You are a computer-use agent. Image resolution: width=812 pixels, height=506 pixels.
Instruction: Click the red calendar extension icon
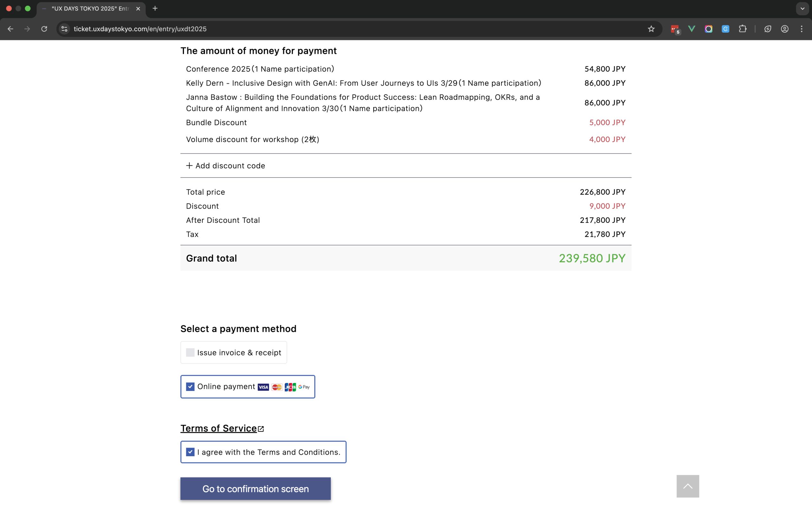675,29
